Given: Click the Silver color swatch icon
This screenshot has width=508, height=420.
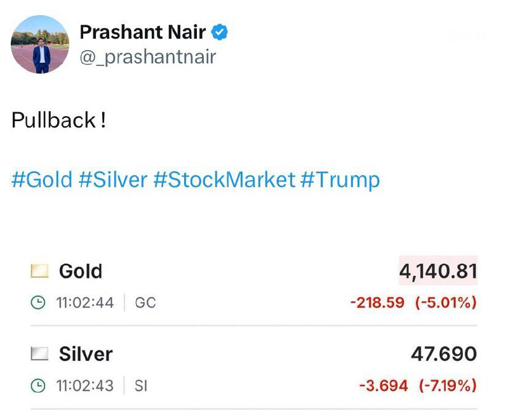Looking at the screenshot, I should pyautogui.click(x=40, y=354).
